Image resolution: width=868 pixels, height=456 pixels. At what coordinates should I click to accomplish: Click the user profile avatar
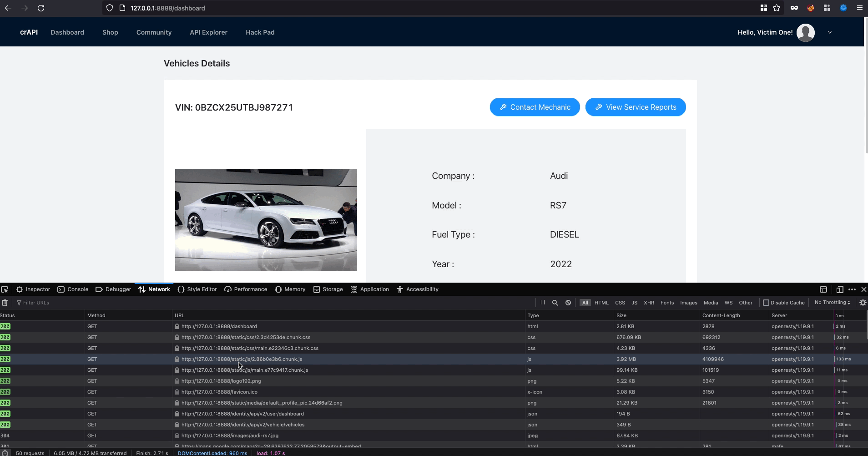coord(805,32)
